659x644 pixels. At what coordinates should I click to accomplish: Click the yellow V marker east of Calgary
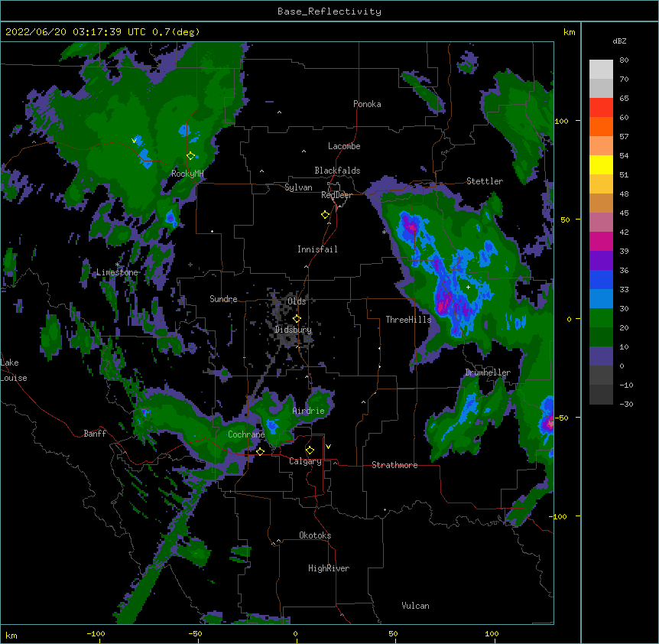coord(328,447)
